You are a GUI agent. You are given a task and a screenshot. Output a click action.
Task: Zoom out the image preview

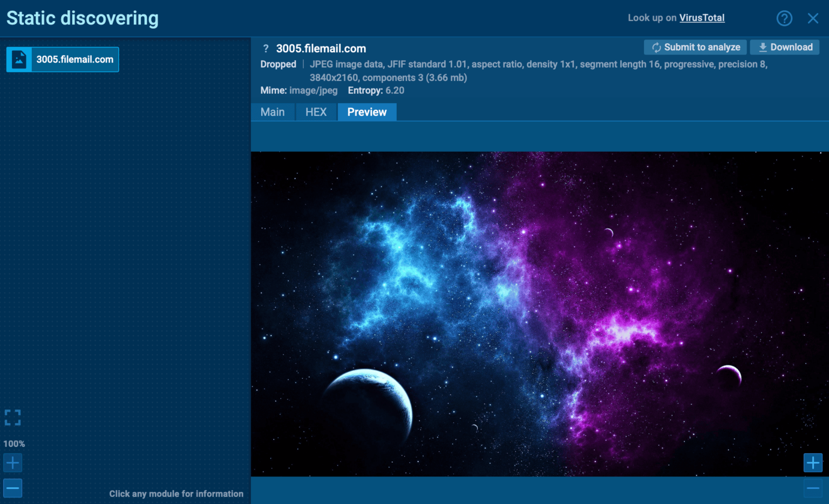[813, 488]
